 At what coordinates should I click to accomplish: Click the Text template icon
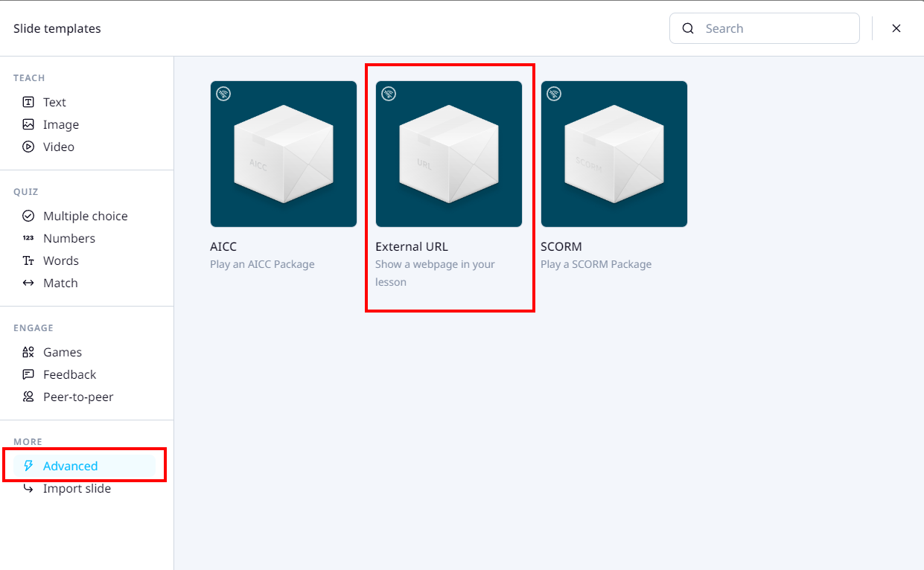28,102
